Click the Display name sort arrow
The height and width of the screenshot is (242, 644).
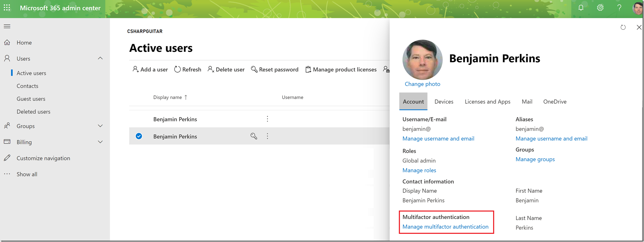pyautogui.click(x=186, y=97)
